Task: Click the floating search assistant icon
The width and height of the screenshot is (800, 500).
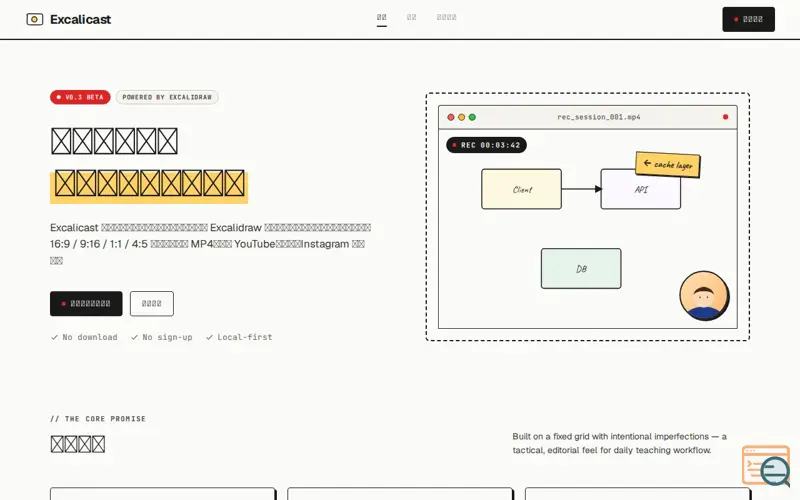Action: 766,465
